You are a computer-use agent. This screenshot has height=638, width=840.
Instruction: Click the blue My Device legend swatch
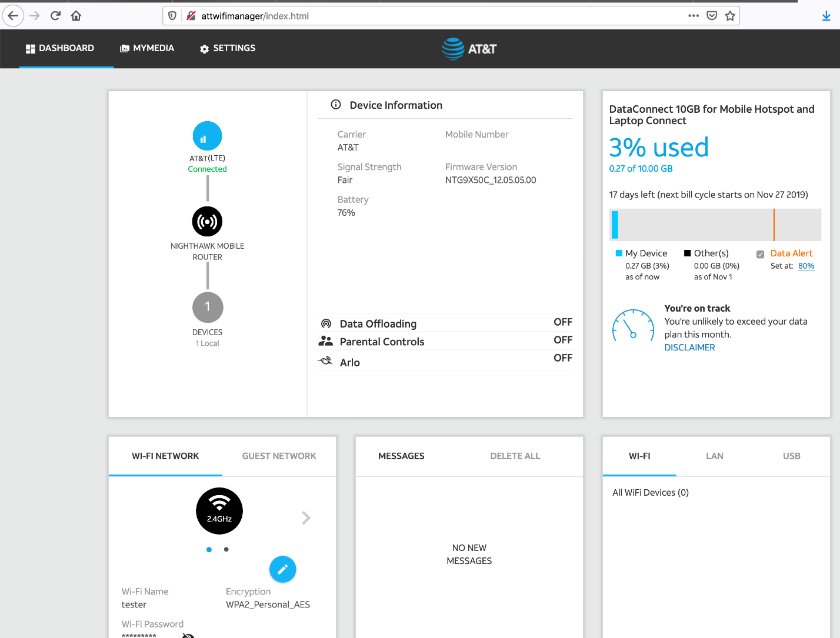(619, 253)
